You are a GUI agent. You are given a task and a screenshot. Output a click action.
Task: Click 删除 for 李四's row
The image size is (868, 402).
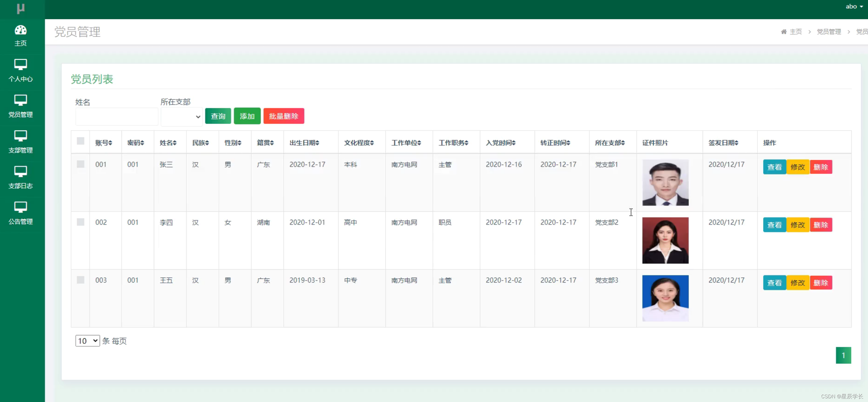(821, 225)
